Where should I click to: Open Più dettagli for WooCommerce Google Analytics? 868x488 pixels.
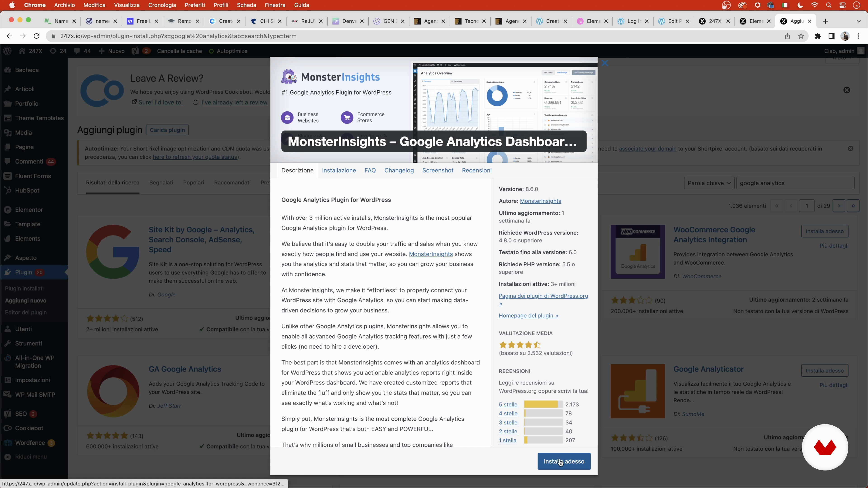834,246
